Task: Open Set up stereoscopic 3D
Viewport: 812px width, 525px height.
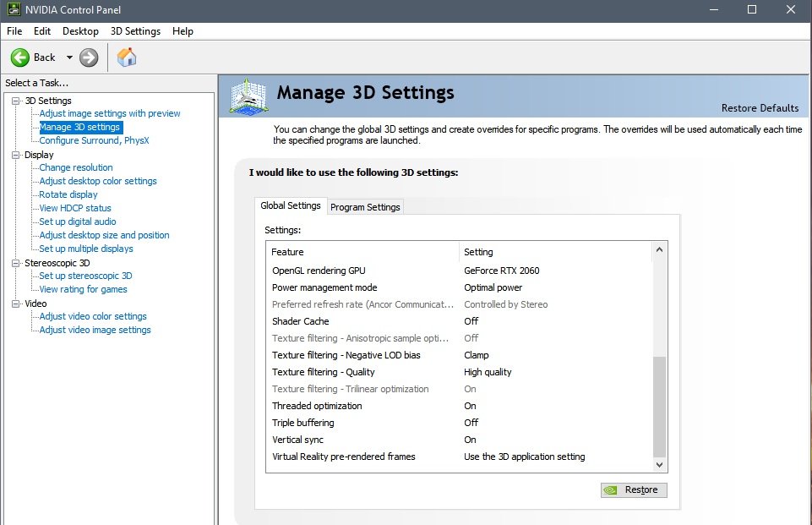Action: [85, 276]
